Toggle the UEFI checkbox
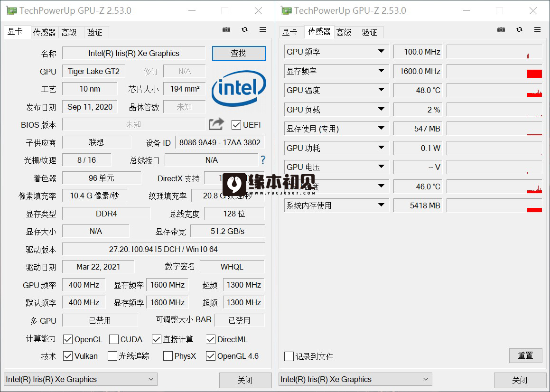This screenshot has height=392, width=550. click(x=236, y=125)
